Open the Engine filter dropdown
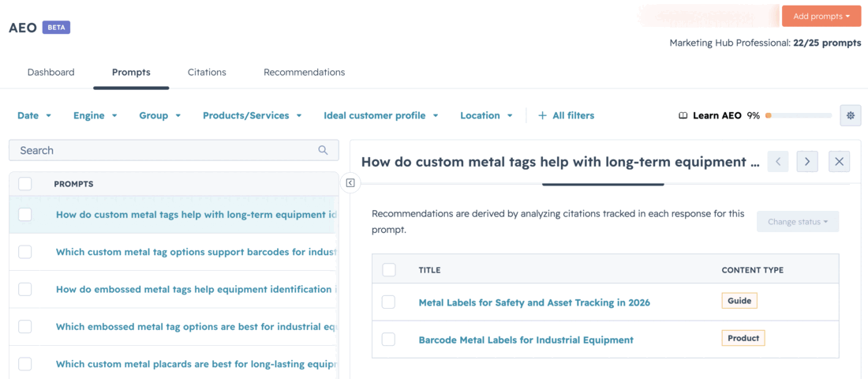This screenshot has width=868, height=379. coord(95,115)
